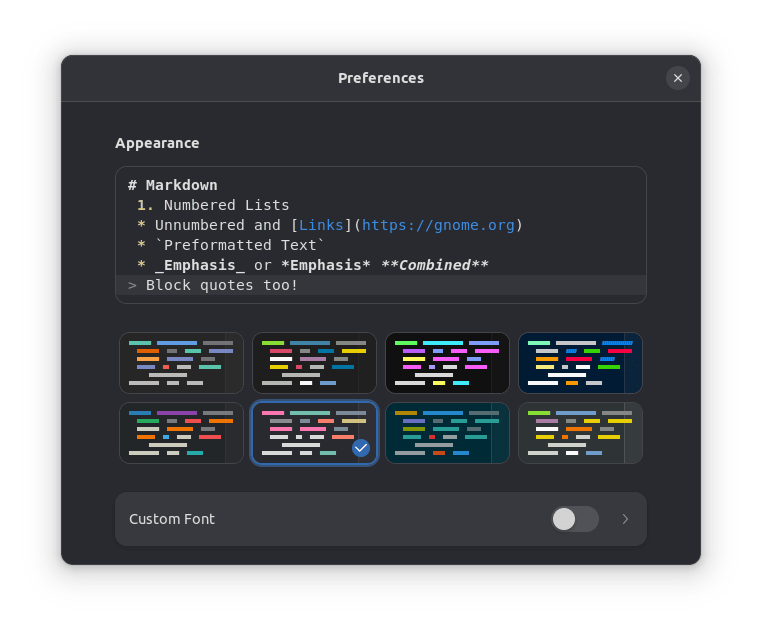
Task: Click the 'Block quotes too!' preview line
Action: (x=222, y=285)
